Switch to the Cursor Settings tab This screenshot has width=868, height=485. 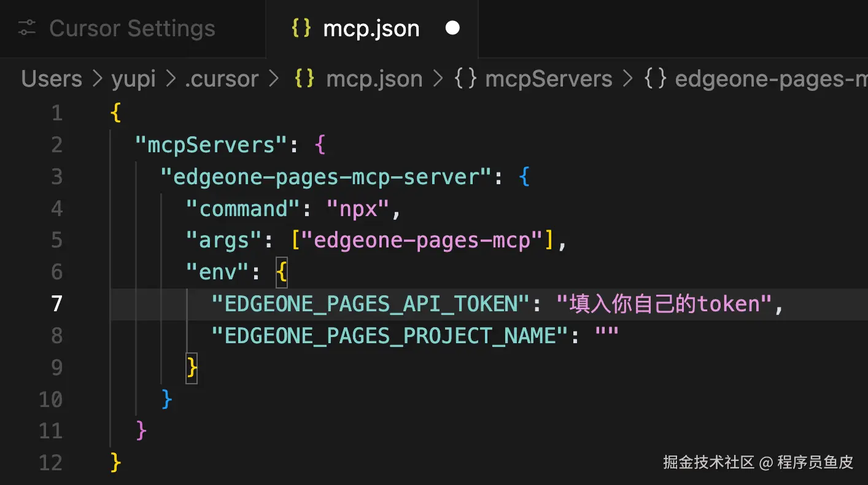click(x=132, y=28)
